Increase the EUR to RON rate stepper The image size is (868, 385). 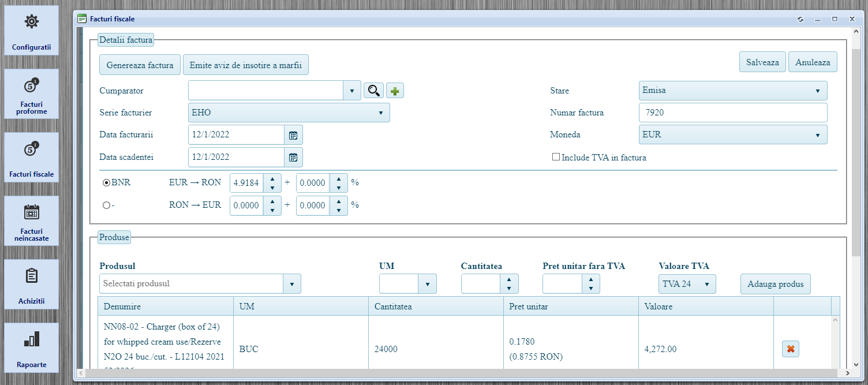coord(272,179)
